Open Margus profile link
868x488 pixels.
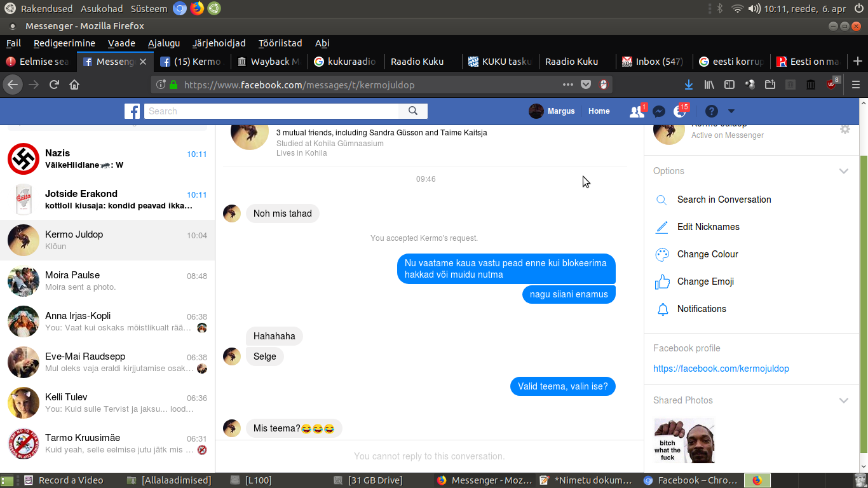click(x=552, y=111)
